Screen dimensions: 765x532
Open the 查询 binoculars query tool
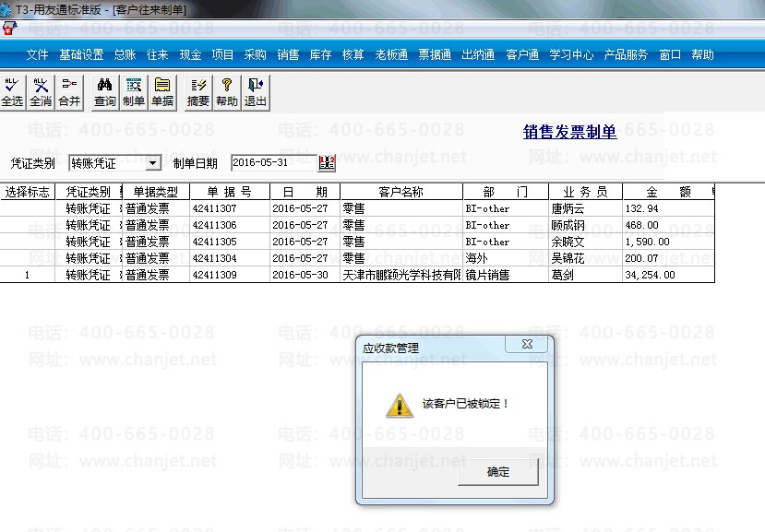tap(105, 92)
